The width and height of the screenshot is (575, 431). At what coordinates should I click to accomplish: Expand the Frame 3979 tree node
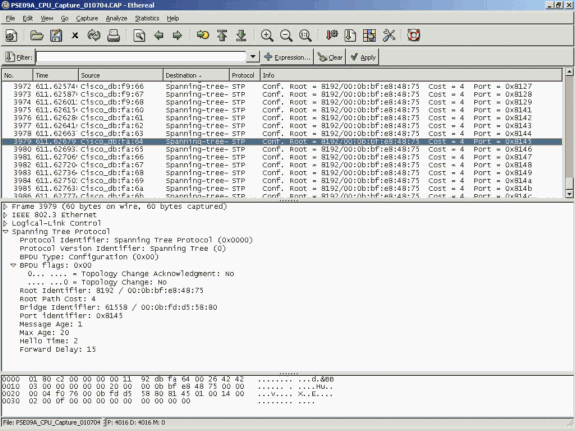click(6, 207)
